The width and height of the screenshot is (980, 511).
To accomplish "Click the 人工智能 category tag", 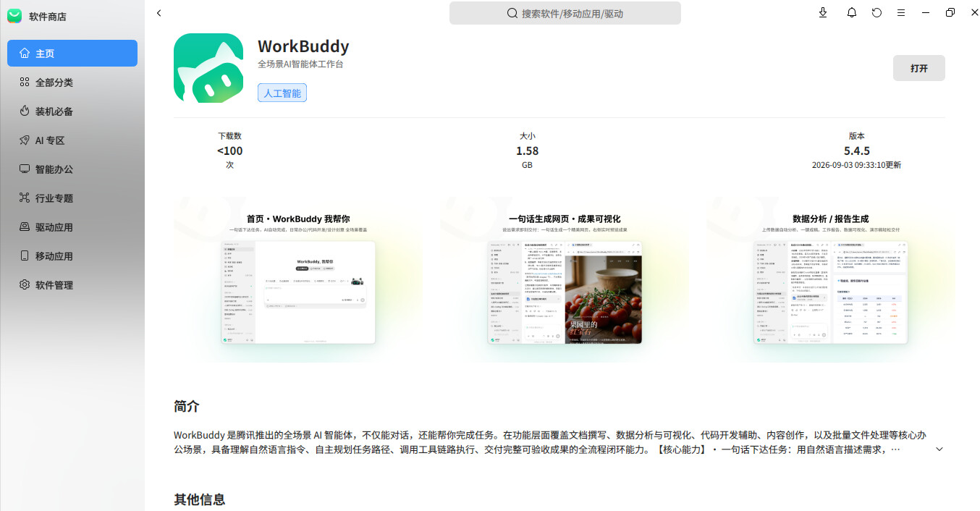I will [282, 93].
